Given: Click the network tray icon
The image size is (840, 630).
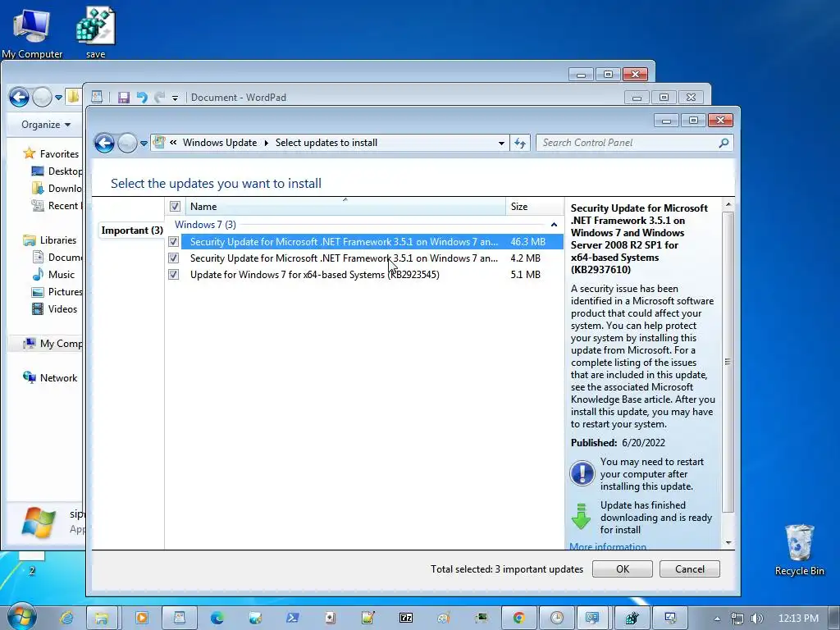Looking at the screenshot, I should [x=737, y=619].
